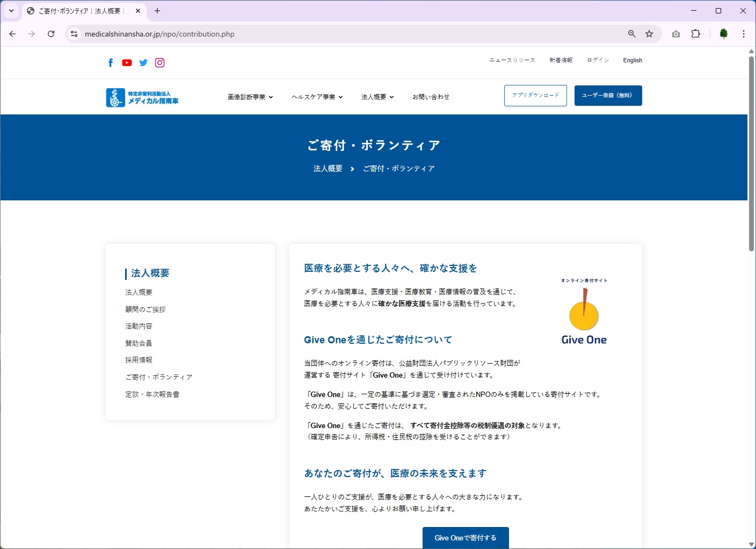Reload the page with refresh icon

pos(51,34)
